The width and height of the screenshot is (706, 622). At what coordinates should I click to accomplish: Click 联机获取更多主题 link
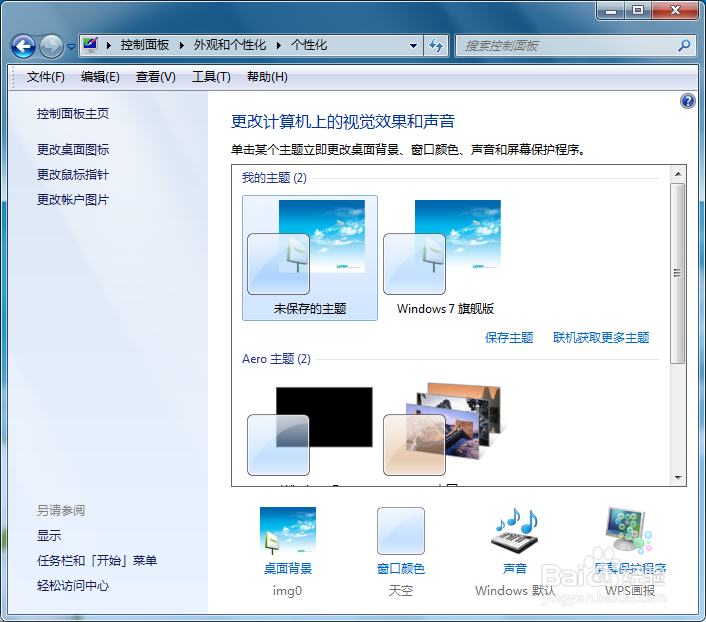(x=601, y=338)
